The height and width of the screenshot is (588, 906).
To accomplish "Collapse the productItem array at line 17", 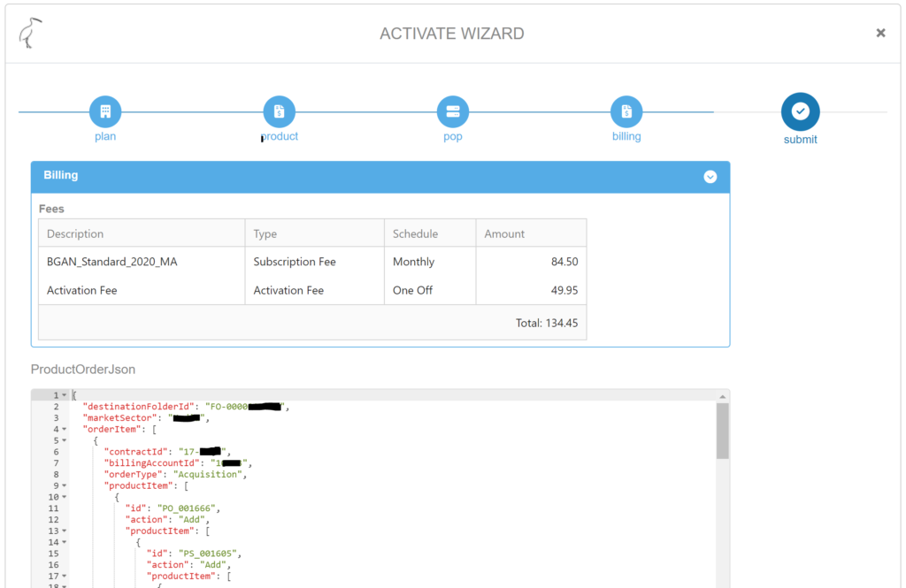I will [65, 576].
